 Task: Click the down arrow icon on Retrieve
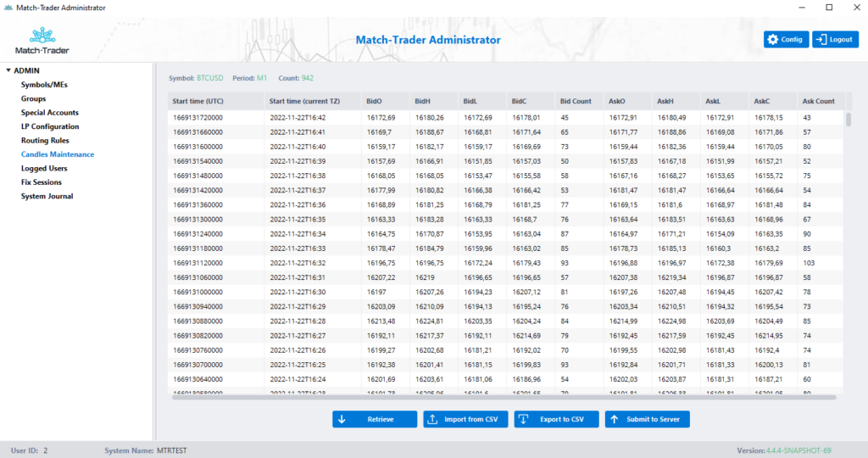(342, 419)
